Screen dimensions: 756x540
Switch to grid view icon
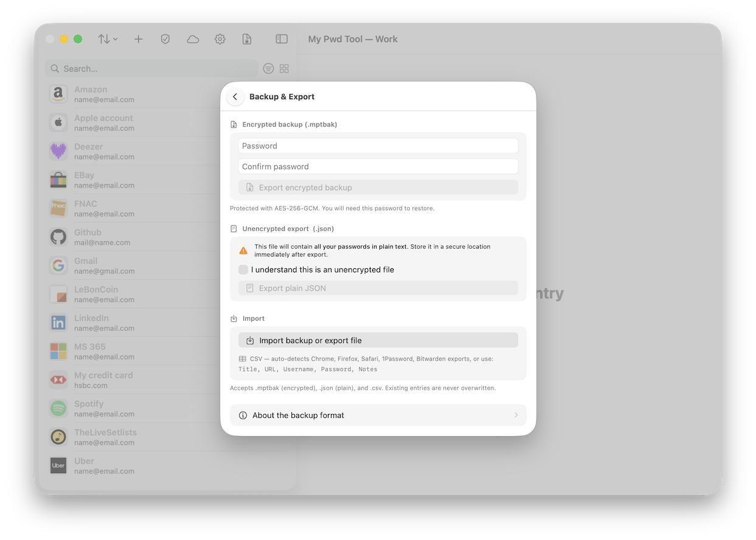click(284, 69)
